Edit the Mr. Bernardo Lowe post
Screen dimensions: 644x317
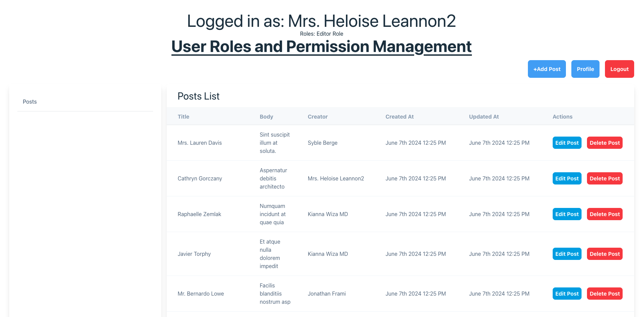[x=567, y=294]
